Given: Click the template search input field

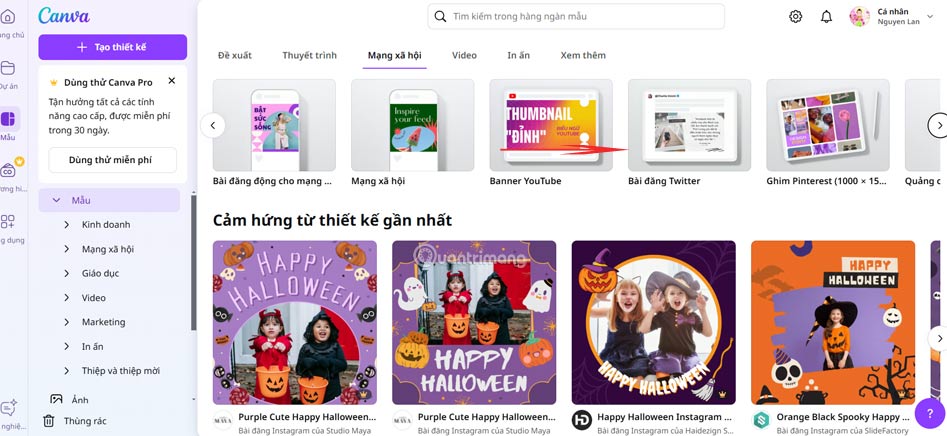Looking at the screenshot, I should 576,16.
